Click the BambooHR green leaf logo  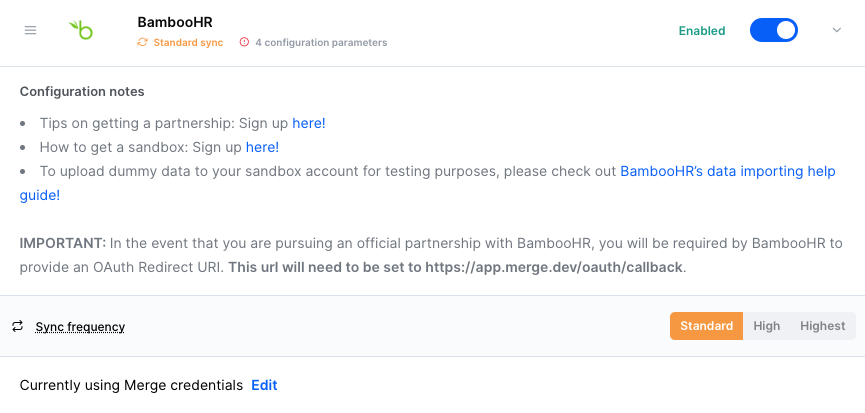(81, 30)
